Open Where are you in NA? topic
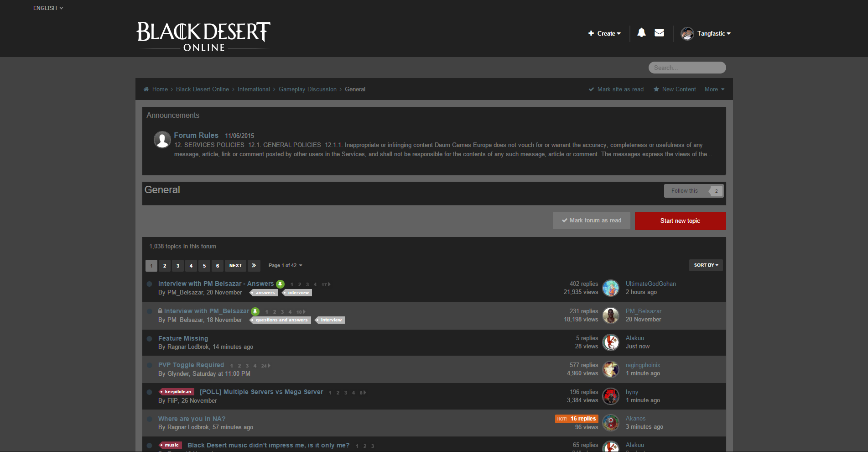Screen dimensions: 868x452 pos(192,419)
